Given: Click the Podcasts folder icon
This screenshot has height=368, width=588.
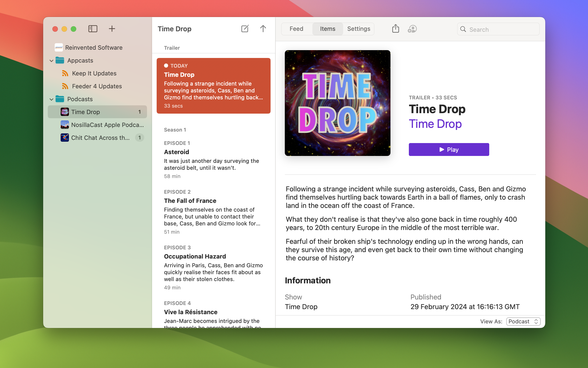Looking at the screenshot, I should 60,99.
